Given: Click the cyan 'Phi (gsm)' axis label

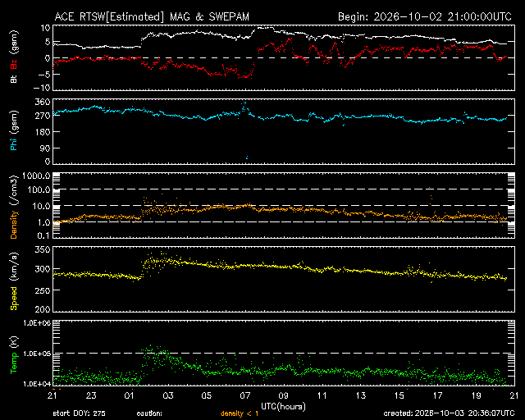Looking at the screenshot, I should (x=14, y=130).
